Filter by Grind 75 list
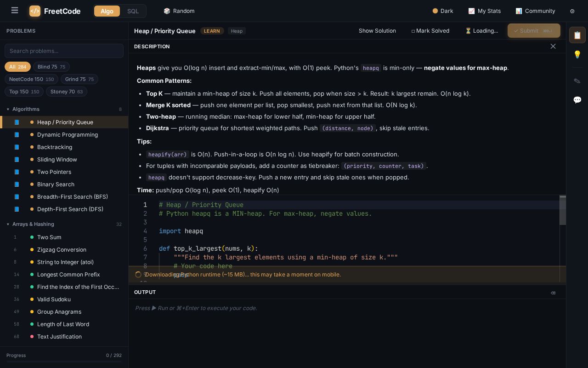 click(79, 79)
